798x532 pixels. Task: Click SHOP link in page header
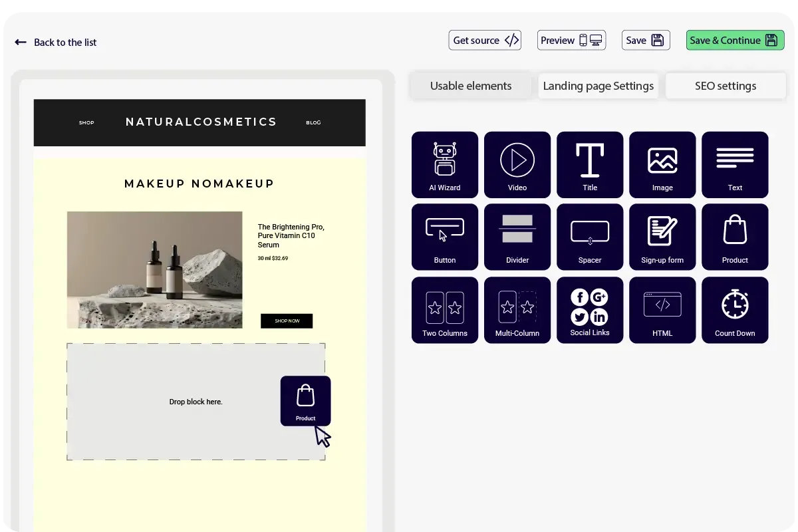86,123
